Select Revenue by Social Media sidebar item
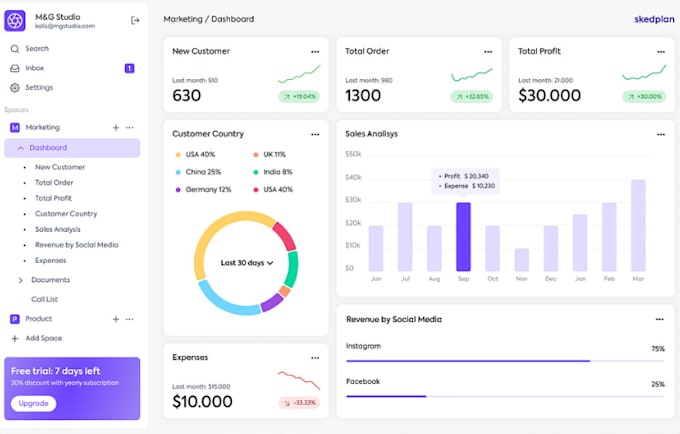 click(x=76, y=245)
